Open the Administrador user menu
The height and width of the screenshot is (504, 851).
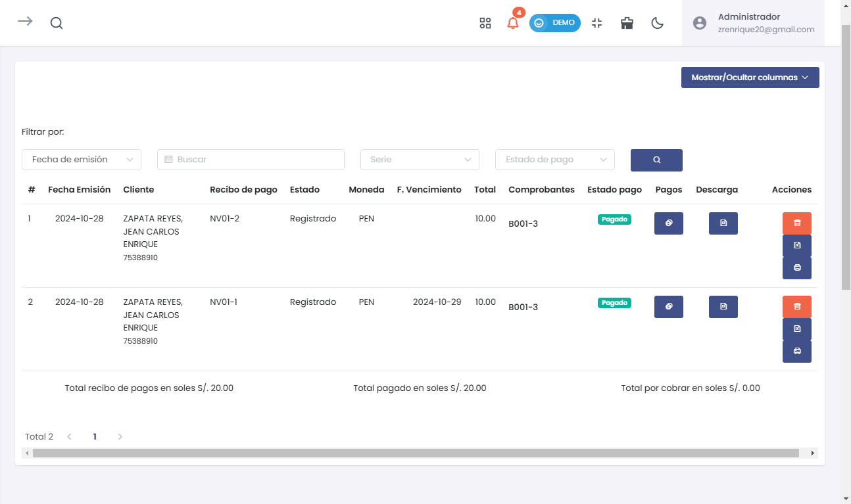point(753,23)
